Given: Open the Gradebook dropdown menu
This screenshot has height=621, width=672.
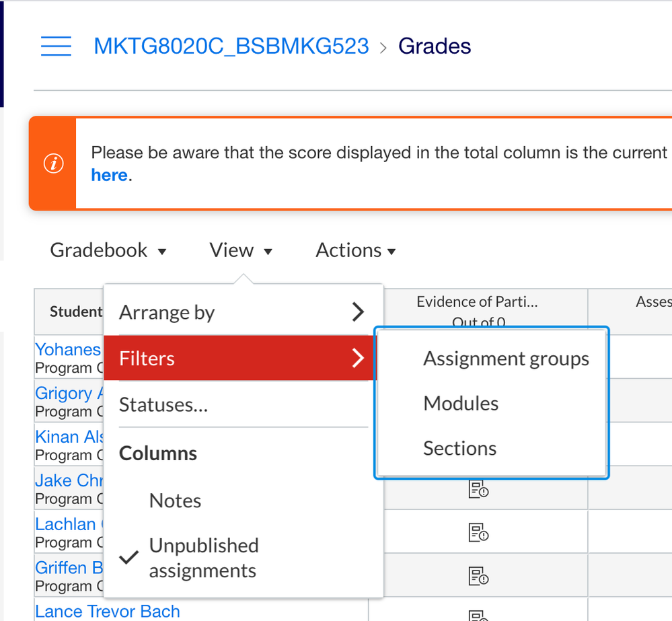Looking at the screenshot, I should tap(108, 250).
